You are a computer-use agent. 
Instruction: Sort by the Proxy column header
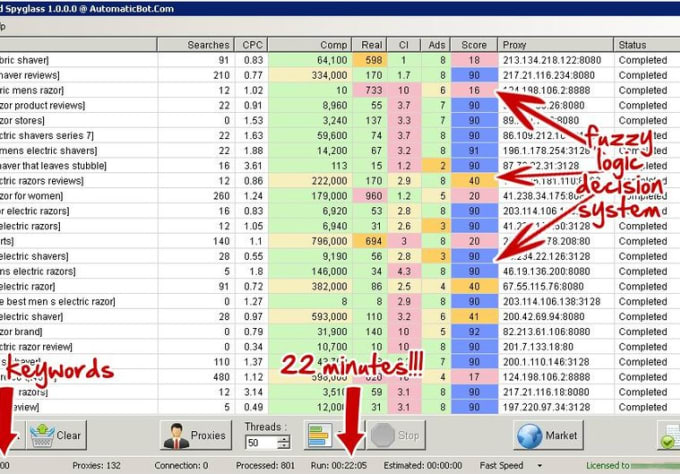click(556, 45)
